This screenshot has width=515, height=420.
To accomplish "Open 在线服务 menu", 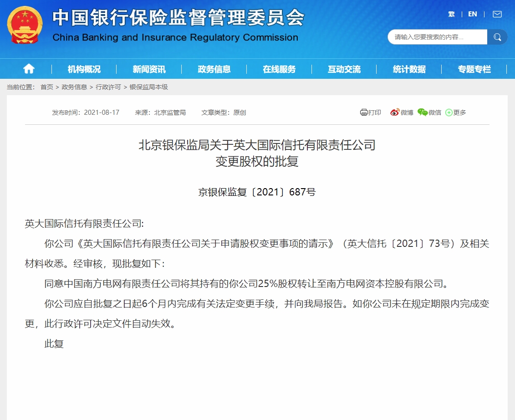I will point(279,69).
